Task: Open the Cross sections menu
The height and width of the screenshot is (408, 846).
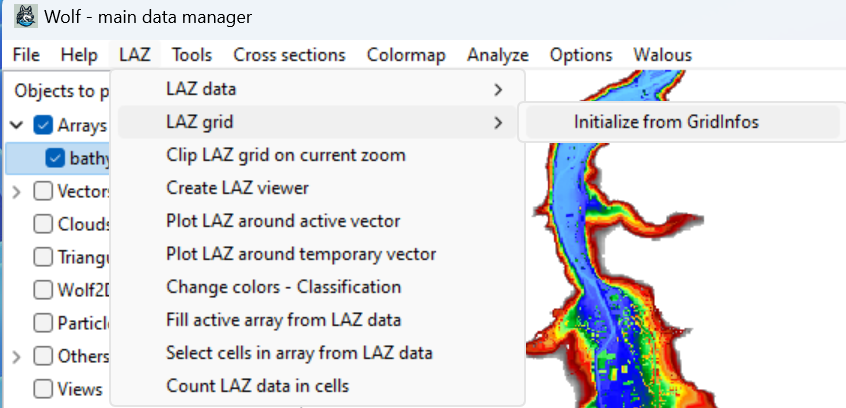Action: [x=289, y=55]
